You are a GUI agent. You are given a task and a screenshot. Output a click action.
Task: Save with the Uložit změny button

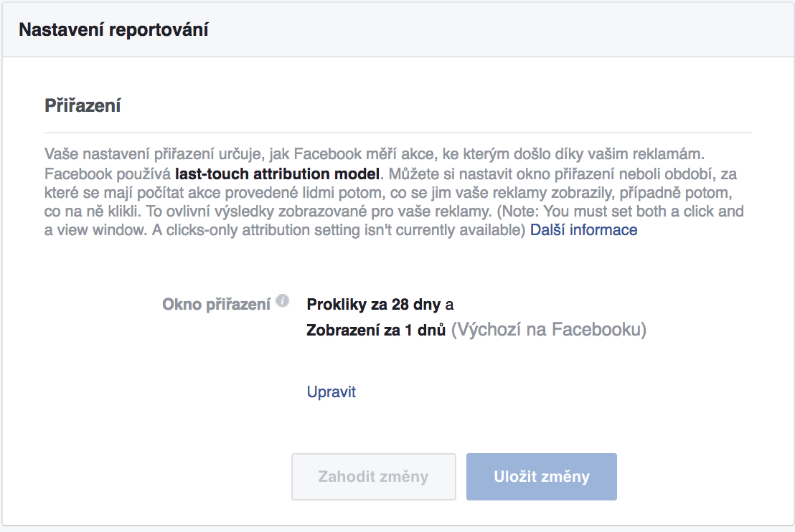point(541,477)
